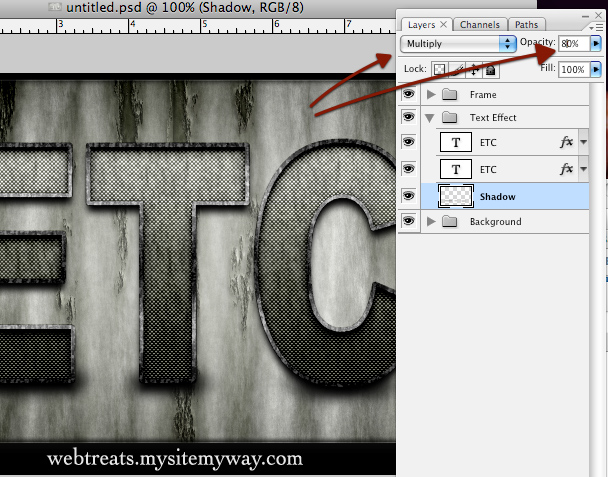Screen dimensions: 608x477
Task: Click the Opacity label in Layers panel
Action: [537, 42]
